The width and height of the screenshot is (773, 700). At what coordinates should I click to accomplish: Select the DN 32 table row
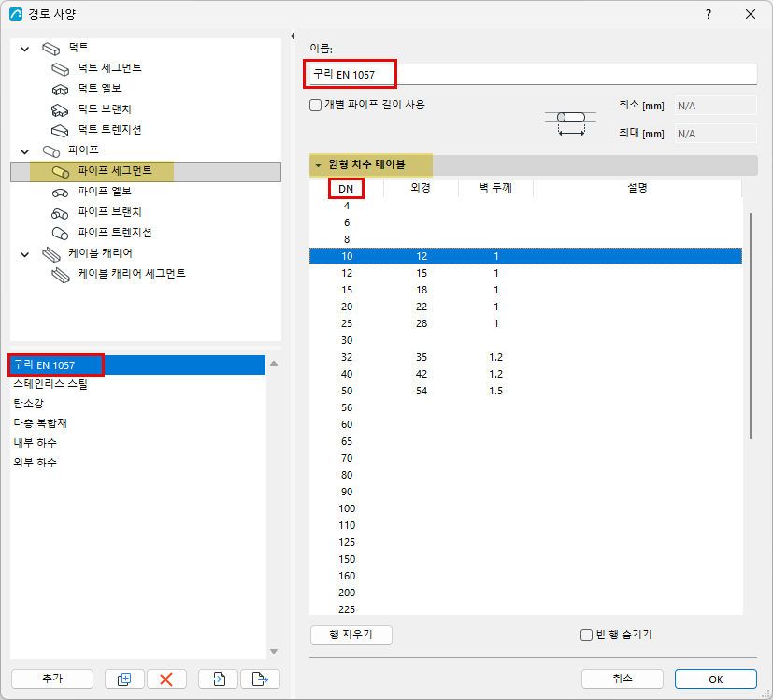[525, 357]
